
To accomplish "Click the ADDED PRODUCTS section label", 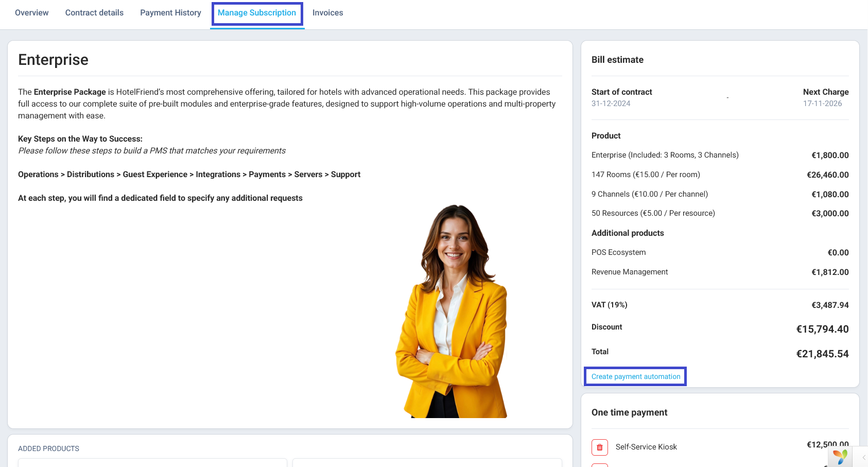I will [x=48, y=448].
